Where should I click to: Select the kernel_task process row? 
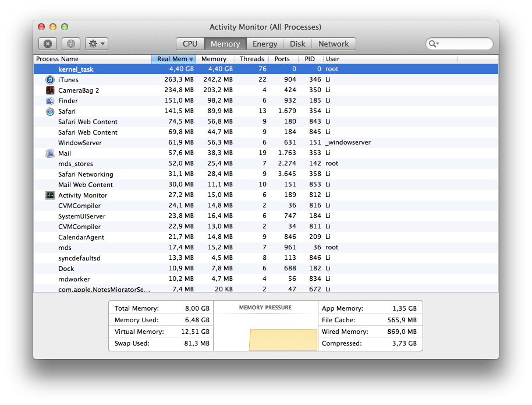point(266,69)
